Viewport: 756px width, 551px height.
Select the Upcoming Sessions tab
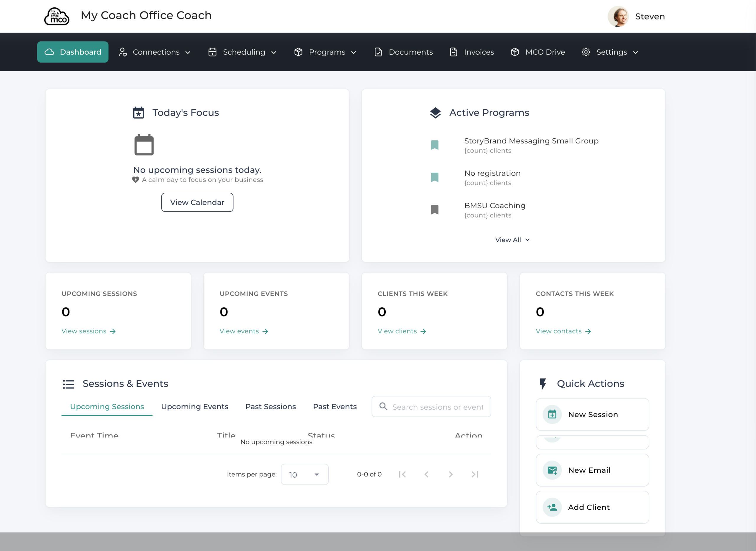click(107, 407)
